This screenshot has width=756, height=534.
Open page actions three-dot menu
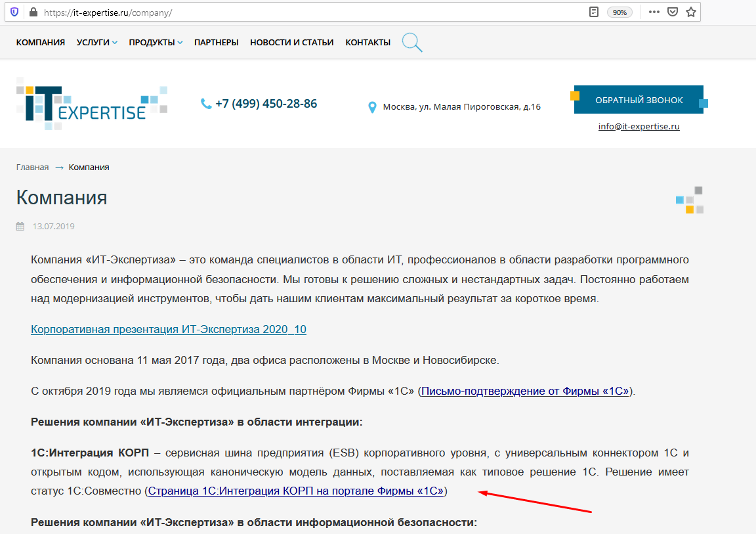[x=654, y=12]
